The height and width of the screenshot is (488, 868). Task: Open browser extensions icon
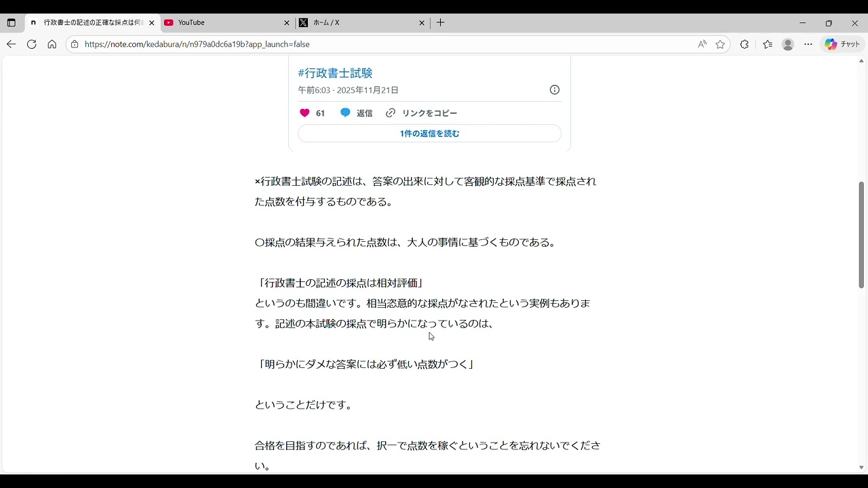coord(744,44)
